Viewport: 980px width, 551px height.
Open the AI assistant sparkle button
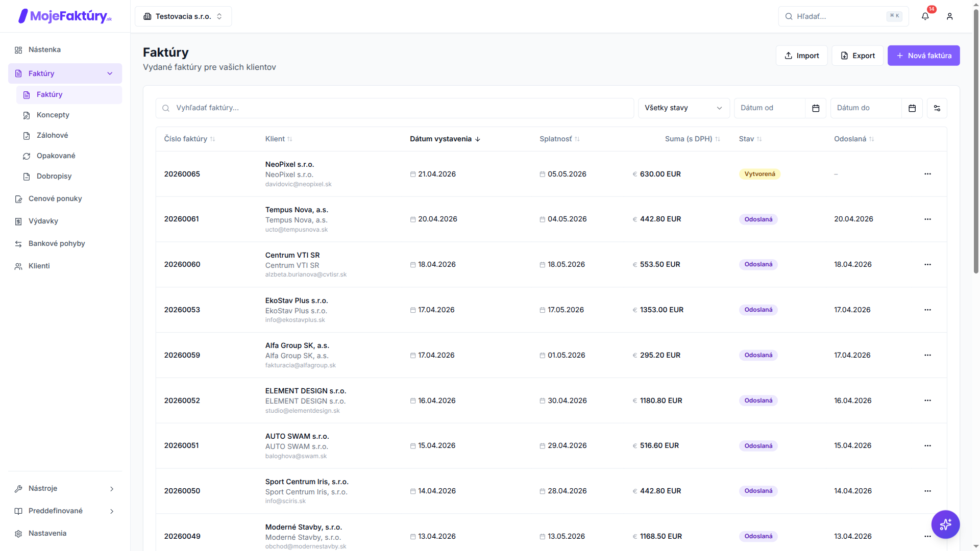(945, 524)
